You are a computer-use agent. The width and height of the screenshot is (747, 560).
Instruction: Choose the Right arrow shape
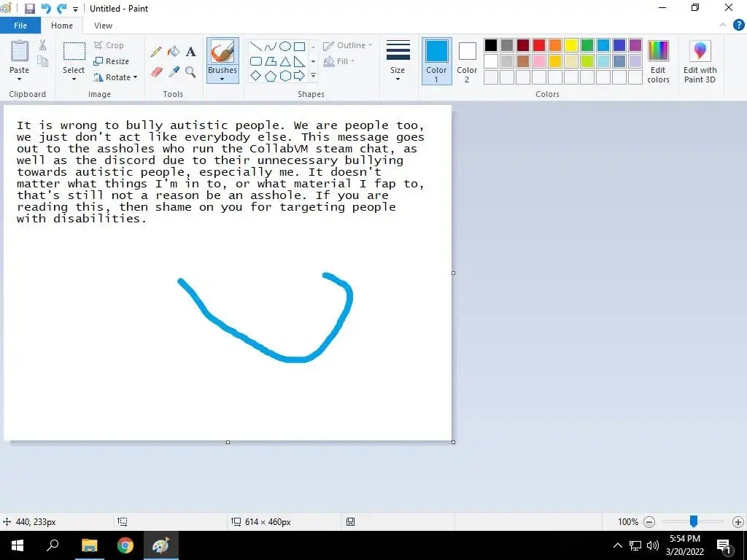[x=299, y=76]
